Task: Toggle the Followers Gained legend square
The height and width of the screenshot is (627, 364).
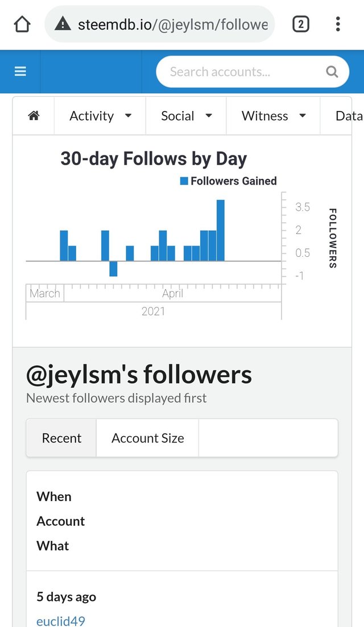Action: click(x=184, y=181)
